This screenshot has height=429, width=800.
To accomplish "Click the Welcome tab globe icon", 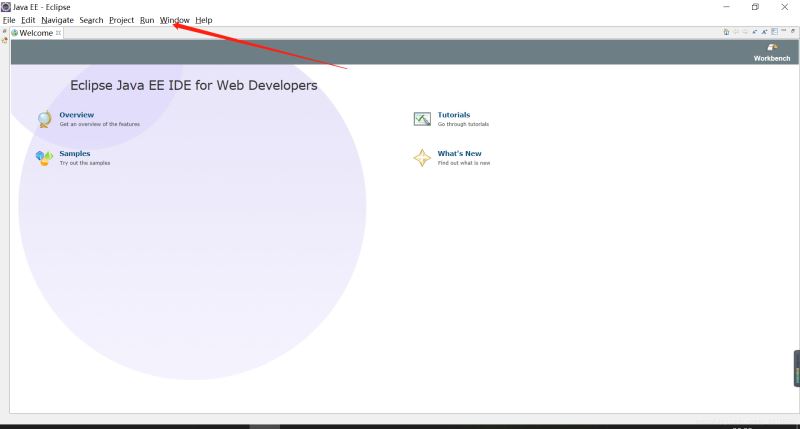I will 15,33.
